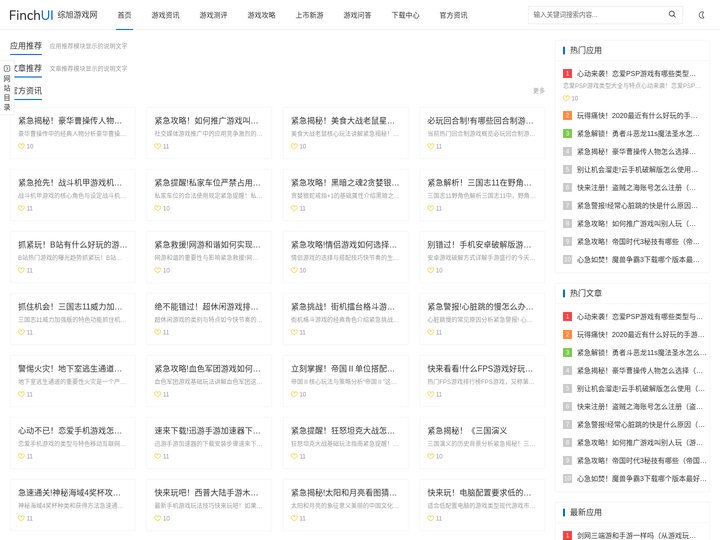The image size is (720, 540).
Task: Focus the keyword search input field
Action: tap(597, 15)
